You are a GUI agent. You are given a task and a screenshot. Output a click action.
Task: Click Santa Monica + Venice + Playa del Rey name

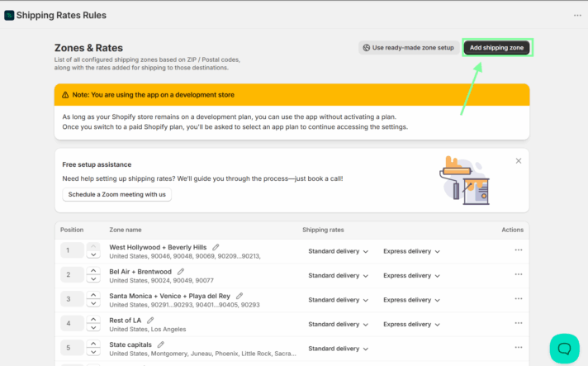169,296
